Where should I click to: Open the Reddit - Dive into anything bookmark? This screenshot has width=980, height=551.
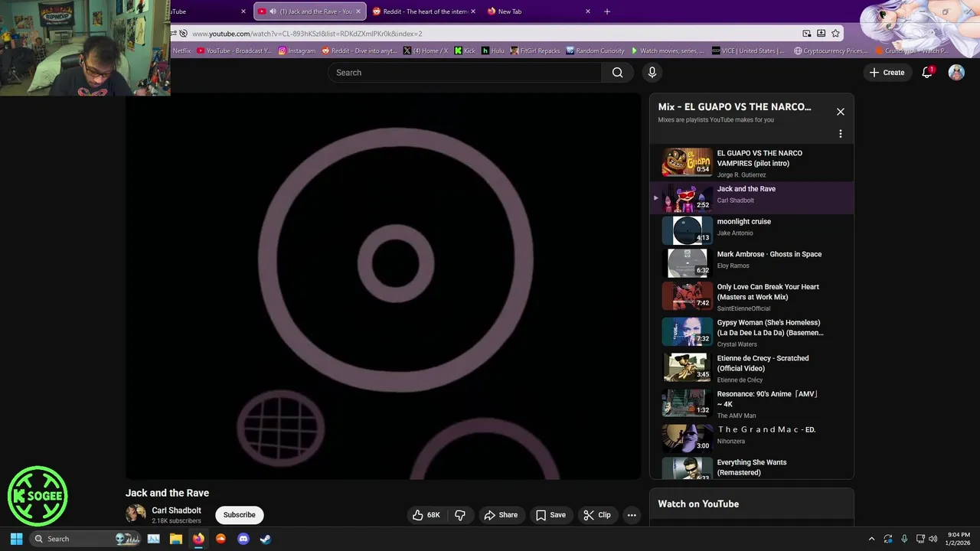(360, 51)
